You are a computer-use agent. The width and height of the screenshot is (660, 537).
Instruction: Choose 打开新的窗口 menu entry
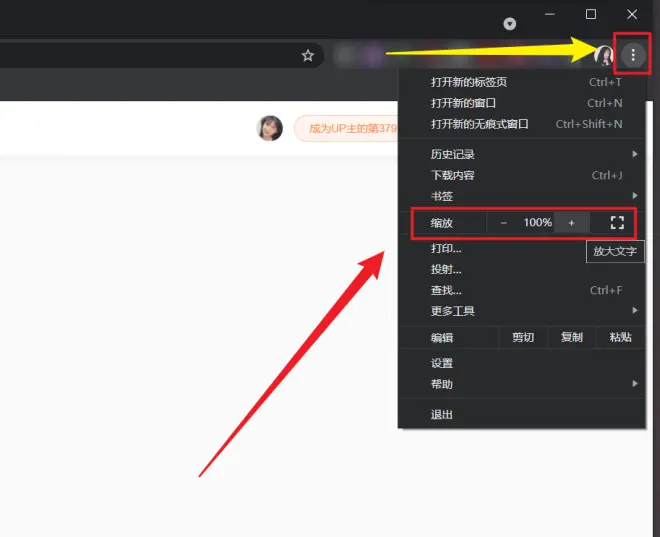522,103
